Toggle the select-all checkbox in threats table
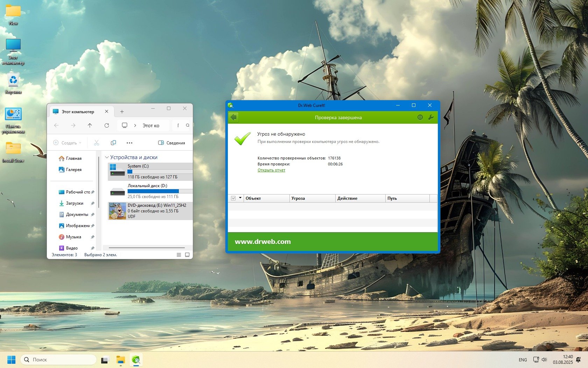Viewport: 588px width, 368px height. [x=233, y=198]
